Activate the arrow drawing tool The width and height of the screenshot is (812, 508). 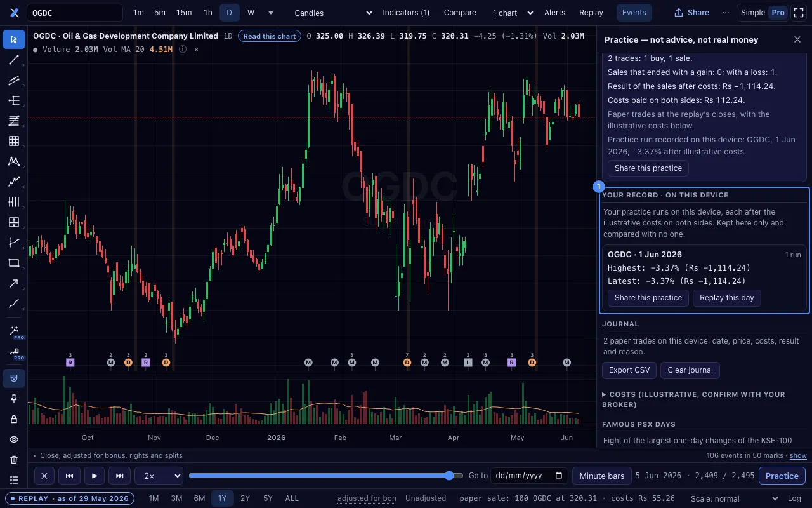(14, 283)
